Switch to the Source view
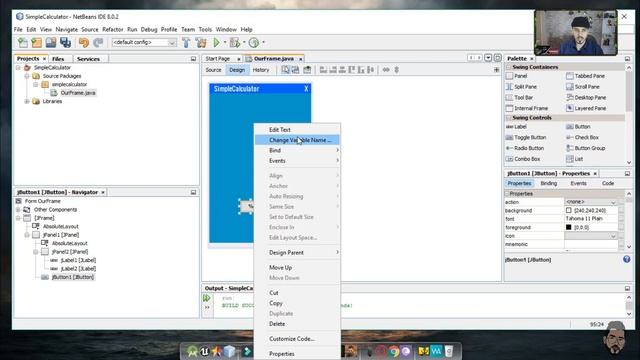 click(213, 70)
